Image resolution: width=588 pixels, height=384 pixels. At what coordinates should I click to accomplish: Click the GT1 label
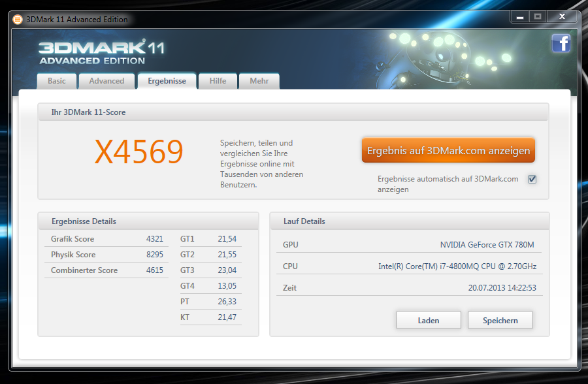tap(187, 239)
